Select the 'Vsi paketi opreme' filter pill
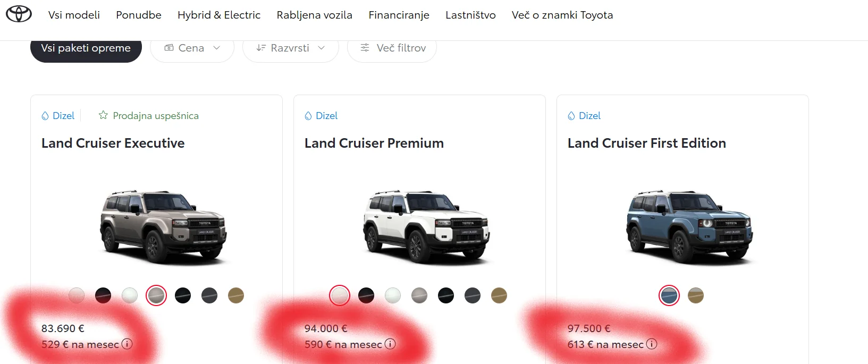Viewport: 868px width, 364px height. pyautogui.click(x=86, y=48)
